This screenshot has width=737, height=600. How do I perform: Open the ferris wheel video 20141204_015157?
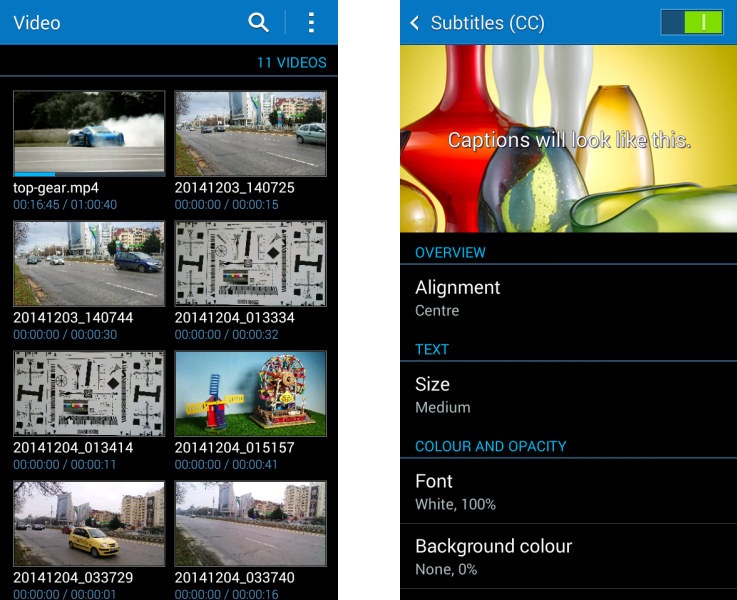(251, 393)
